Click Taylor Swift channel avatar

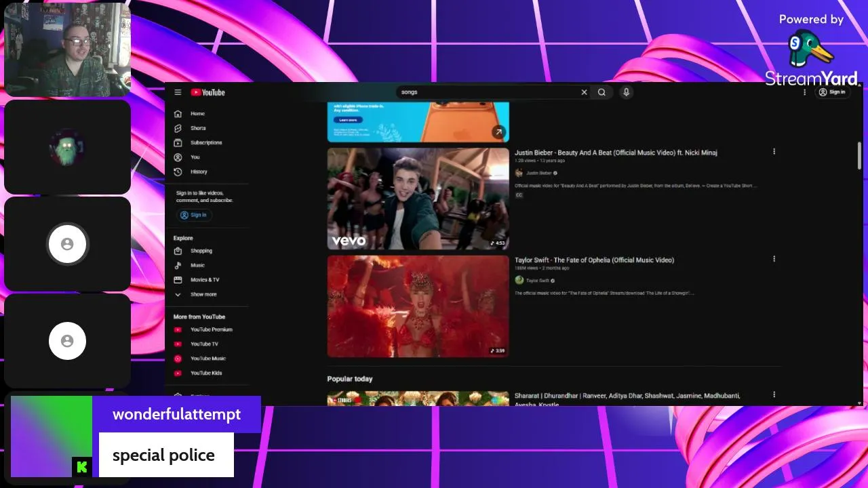[x=519, y=281]
